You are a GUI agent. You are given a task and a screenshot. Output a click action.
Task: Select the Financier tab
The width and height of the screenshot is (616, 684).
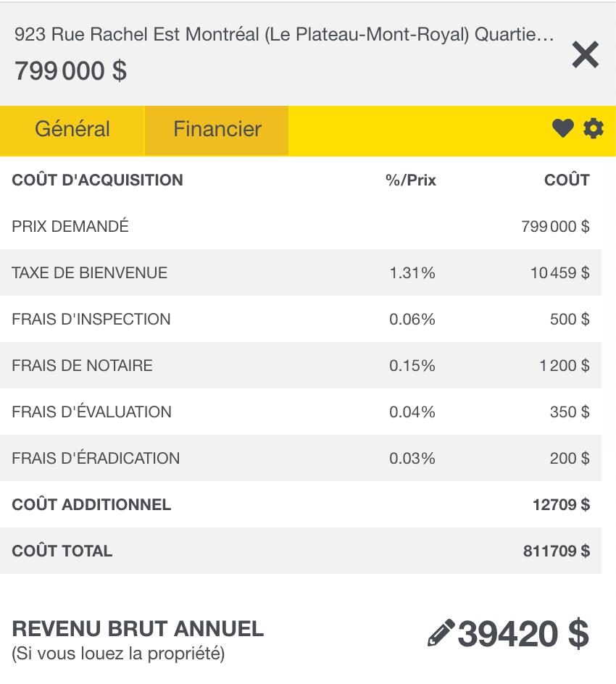(x=217, y=130)
